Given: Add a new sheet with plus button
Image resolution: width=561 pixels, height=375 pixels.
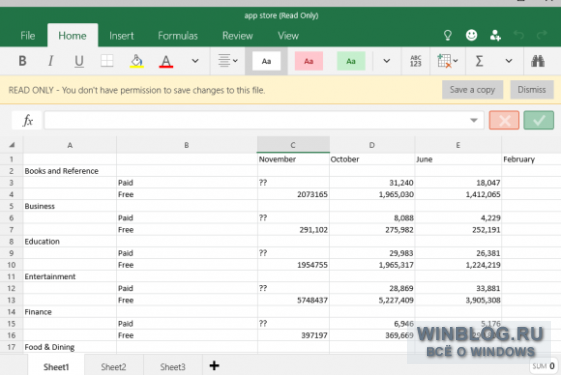Looking at the screenshot, I should [x=214, y=365].
